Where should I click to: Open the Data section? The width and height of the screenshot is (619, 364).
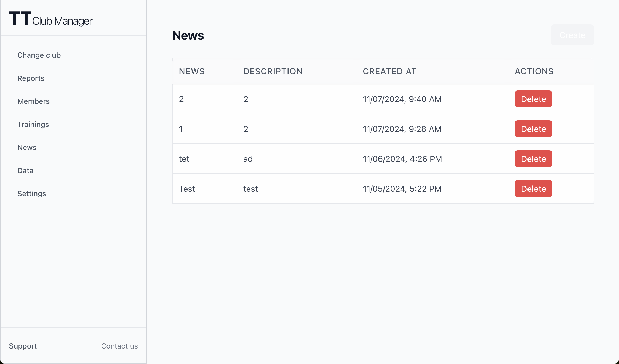tap(25, 171)
